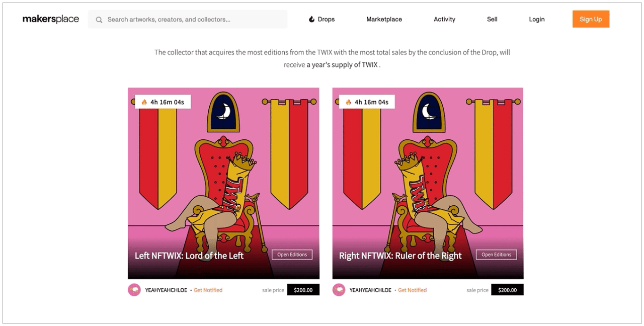Click Open Editions on Left NFTWIX
Viewport: 644px width, 326px height.
point(292,255)
